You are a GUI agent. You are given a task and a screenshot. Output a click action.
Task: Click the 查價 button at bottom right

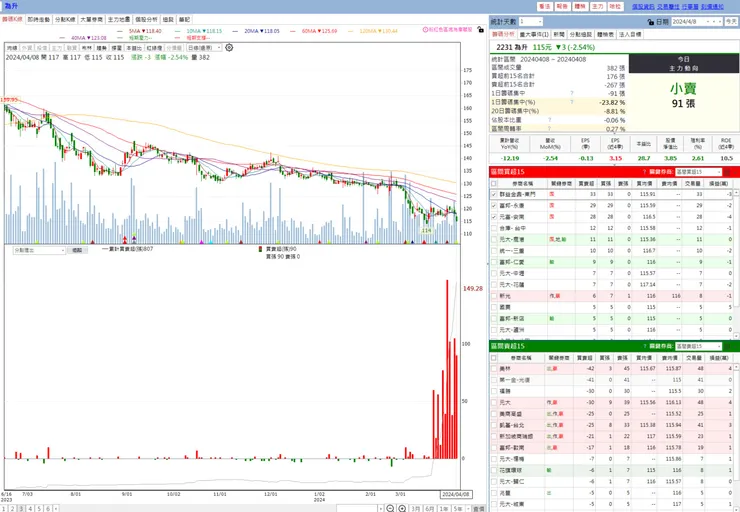pyautogui.click(x=479, y=509)
